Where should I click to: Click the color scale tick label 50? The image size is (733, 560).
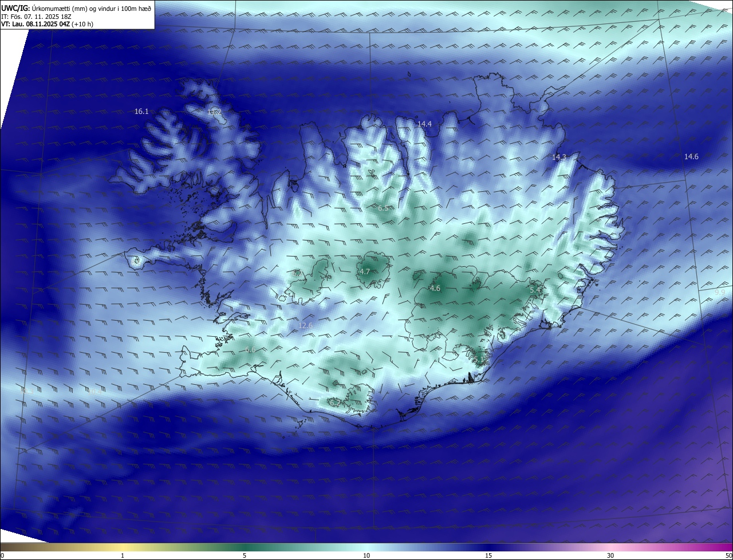tap(728, 555)
